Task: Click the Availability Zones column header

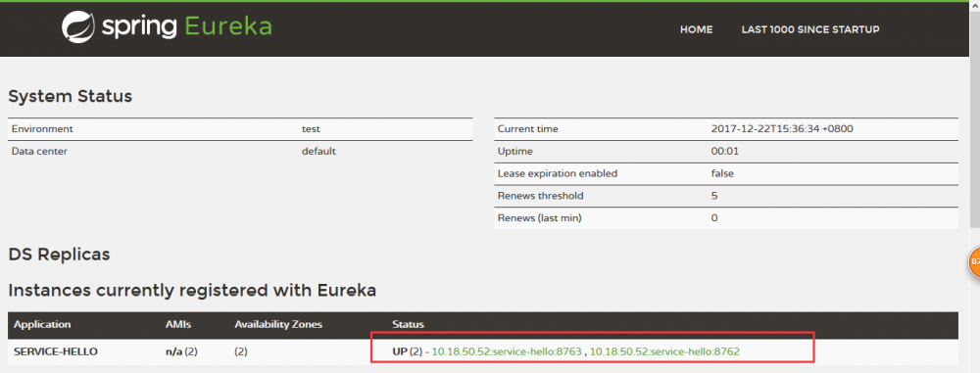Action: tap(278, 325)
